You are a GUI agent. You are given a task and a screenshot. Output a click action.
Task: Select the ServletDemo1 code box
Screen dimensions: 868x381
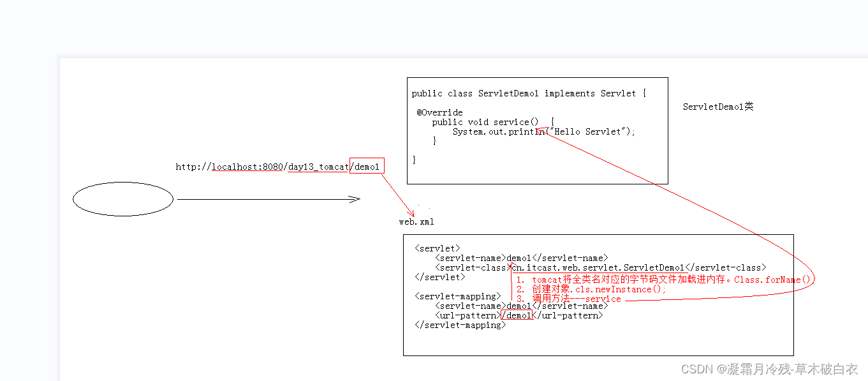(x=538, y=130)
